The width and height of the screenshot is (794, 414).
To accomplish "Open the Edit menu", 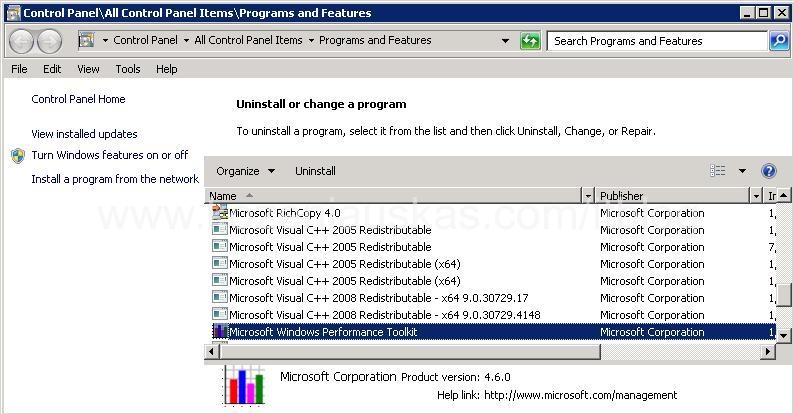I will coord(52,69).
